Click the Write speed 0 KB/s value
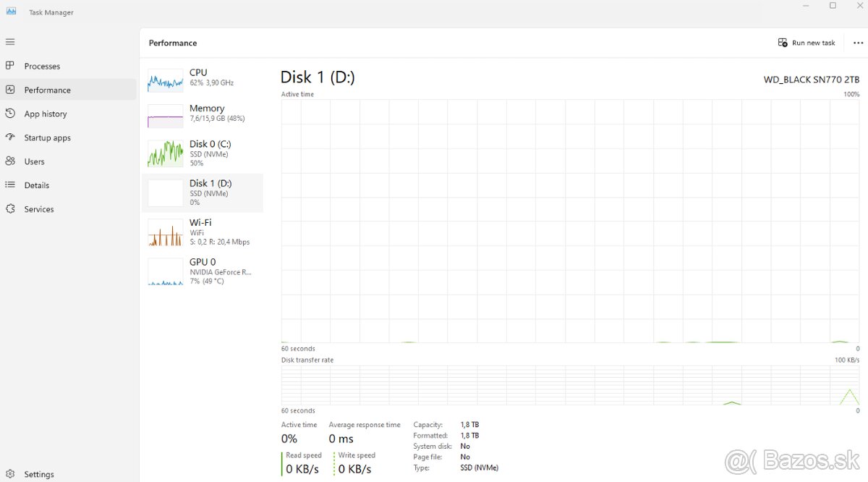This screenshot has height=482, width=868. coord(354,469)
